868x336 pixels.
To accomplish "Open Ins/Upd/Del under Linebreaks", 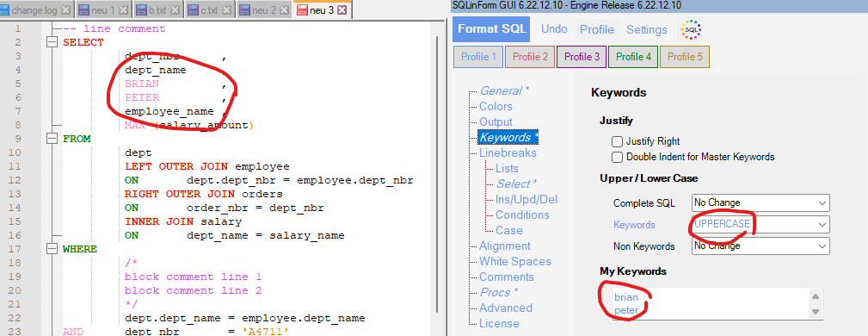I will click(x=526, y=200).
